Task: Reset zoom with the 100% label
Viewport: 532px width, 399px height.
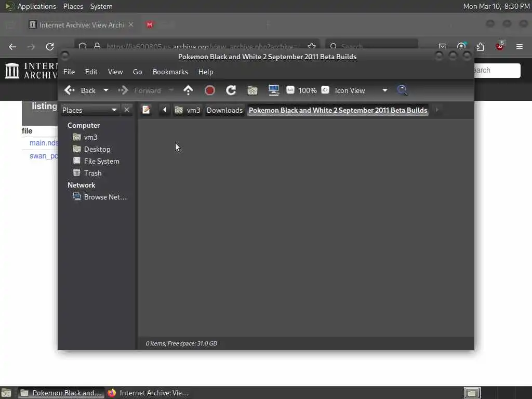Action: pos(308,90)
